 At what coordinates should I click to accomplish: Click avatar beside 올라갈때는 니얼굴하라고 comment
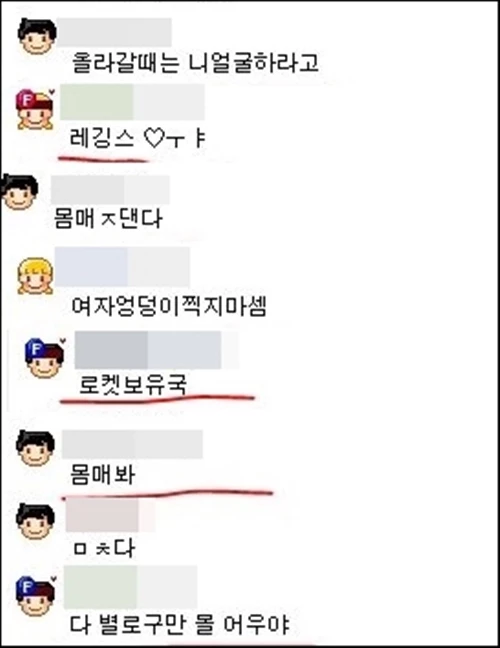coord(37,36)
